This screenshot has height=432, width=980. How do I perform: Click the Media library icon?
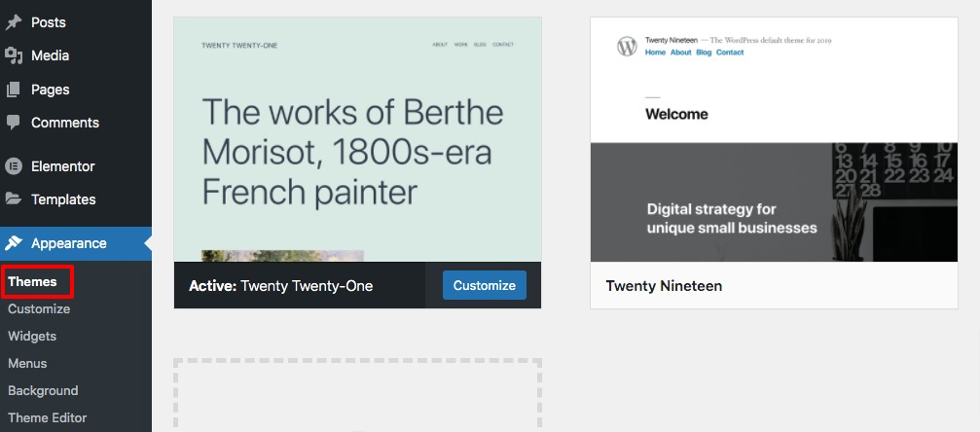pos(13,55)
